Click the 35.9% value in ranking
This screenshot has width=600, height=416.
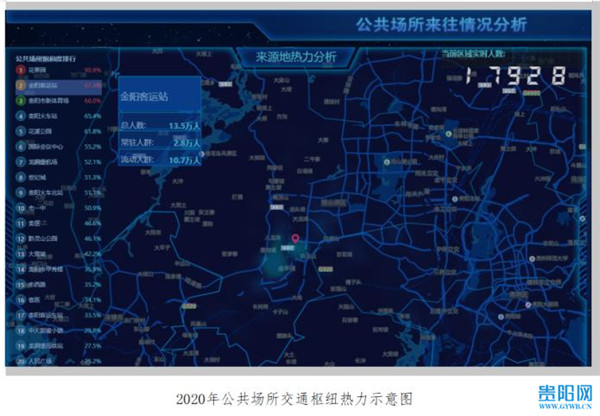pyautogui.click(x=93, y=269)
